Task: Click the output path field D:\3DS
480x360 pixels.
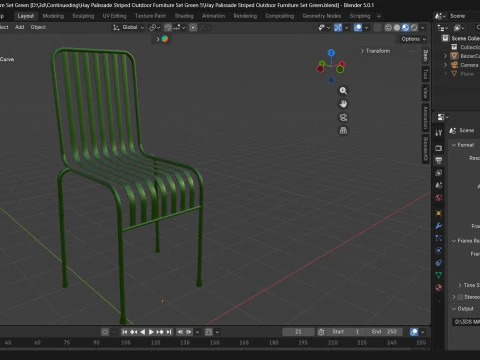Action: pyautogui.click(x=466, y=322)
